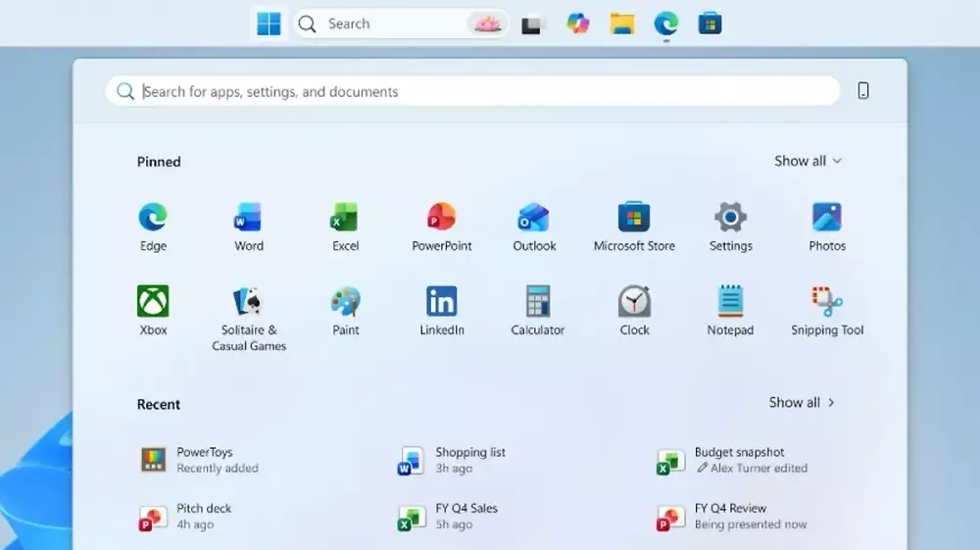Open the Snipping Tool

827,311
